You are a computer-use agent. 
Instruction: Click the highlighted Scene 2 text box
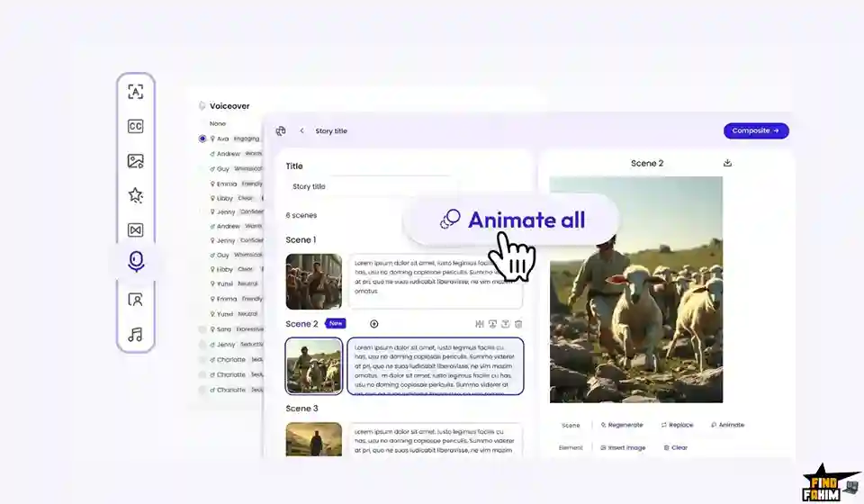click(436, 366)
